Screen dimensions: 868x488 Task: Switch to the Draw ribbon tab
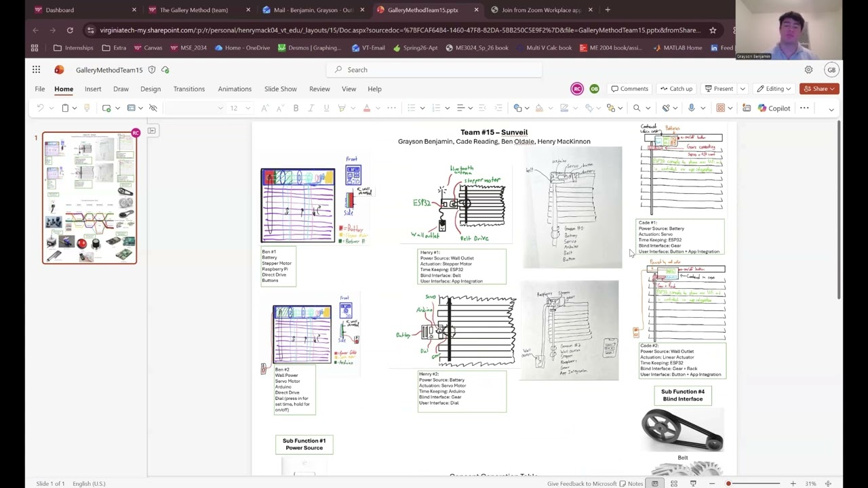click(121, 89)
